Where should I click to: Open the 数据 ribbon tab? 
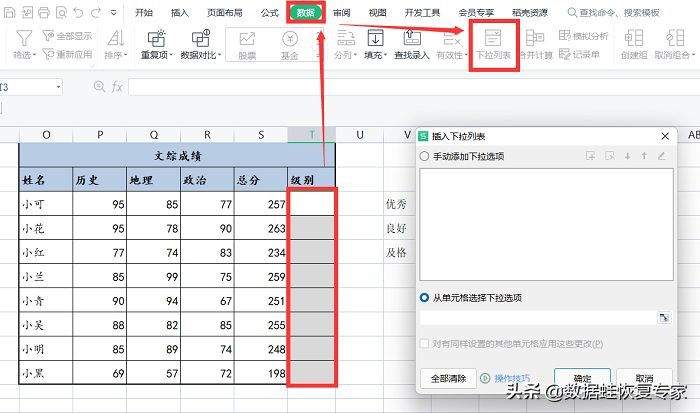[x=306, y=13]
